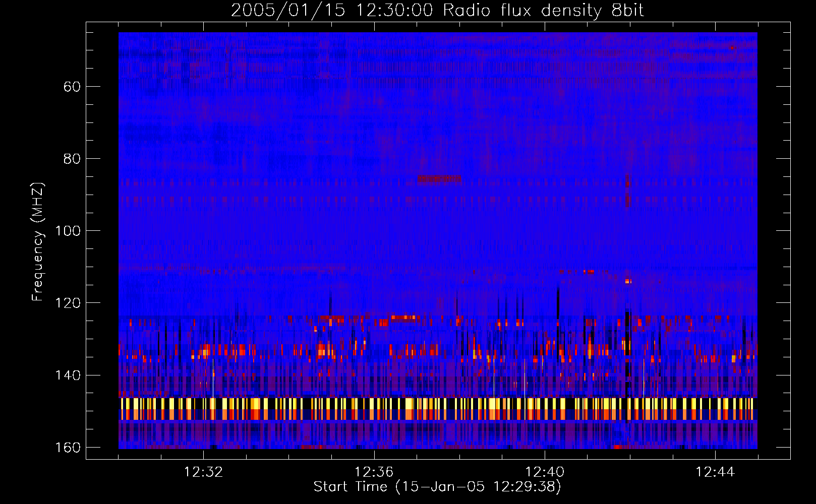
Task: Click the 140 frequency tick label
Action: (68, 375)
